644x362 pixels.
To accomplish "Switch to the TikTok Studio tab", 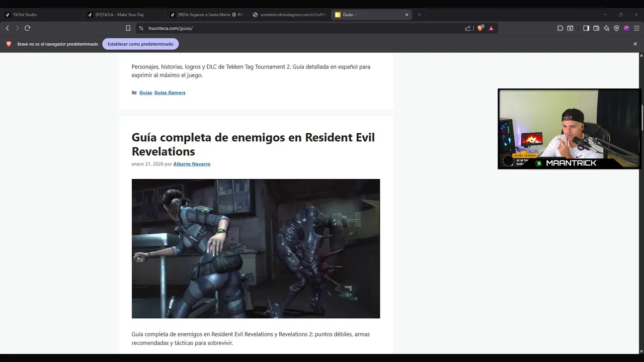I will (41, 15).
